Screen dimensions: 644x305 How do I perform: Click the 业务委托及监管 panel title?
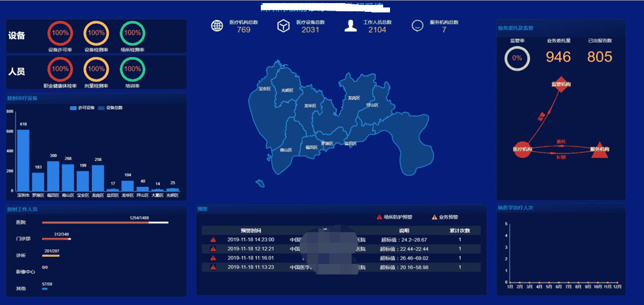[x=515, y=28]
